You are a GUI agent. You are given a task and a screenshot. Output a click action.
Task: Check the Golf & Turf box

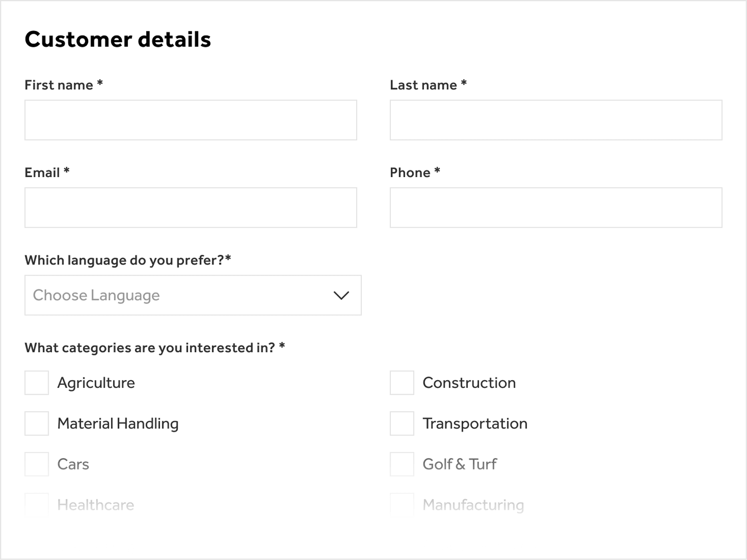402,464
